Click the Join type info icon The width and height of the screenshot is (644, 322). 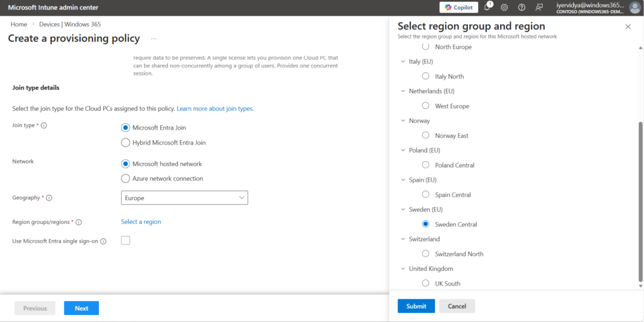44,126
